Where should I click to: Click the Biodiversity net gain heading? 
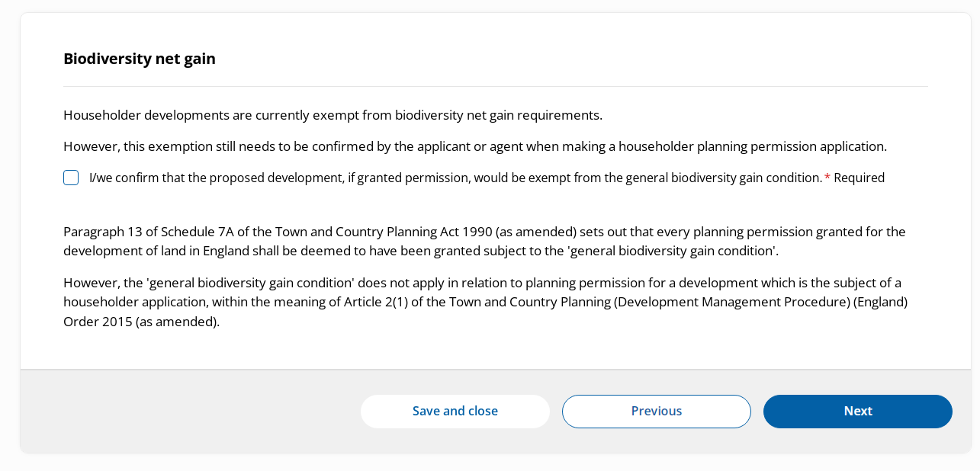[139, 57]
